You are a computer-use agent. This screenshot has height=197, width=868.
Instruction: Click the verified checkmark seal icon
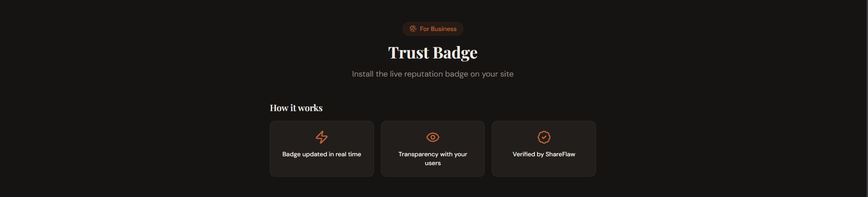[x=544, y=137]
